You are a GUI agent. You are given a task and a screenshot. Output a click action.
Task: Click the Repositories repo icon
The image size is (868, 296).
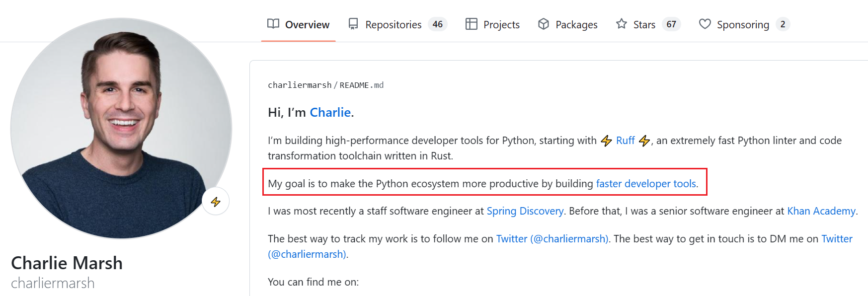click(x=353, y=24)
